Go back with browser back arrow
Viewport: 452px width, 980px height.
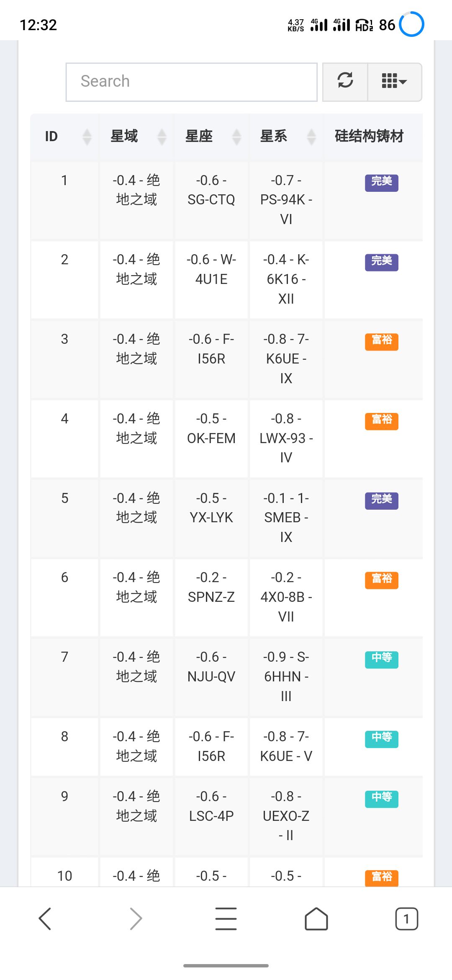45,918
